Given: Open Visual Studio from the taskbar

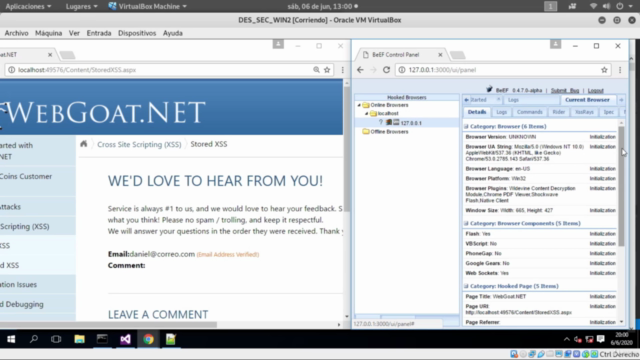Looking at the screenshot, I should click(125, 339).
